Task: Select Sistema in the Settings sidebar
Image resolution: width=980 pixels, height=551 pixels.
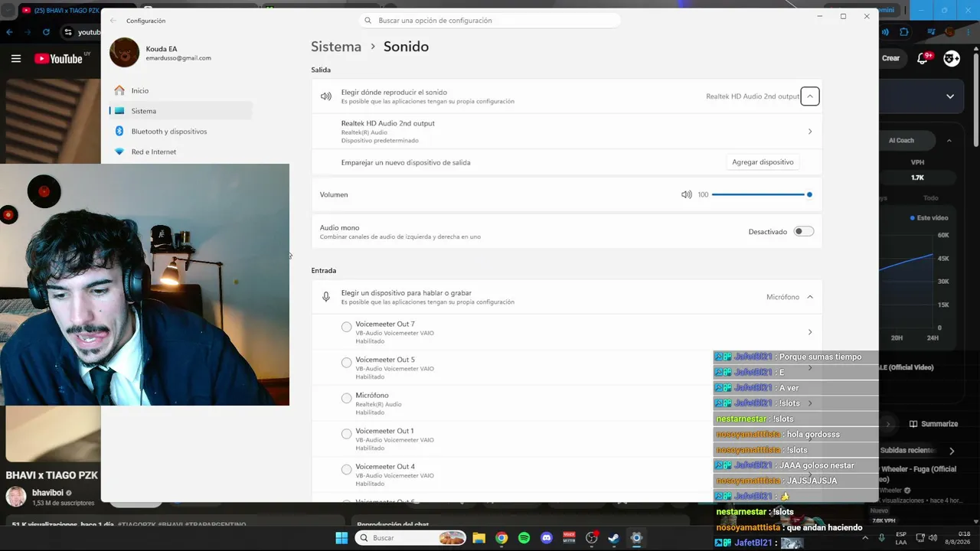Action: (x=181, y=111)
